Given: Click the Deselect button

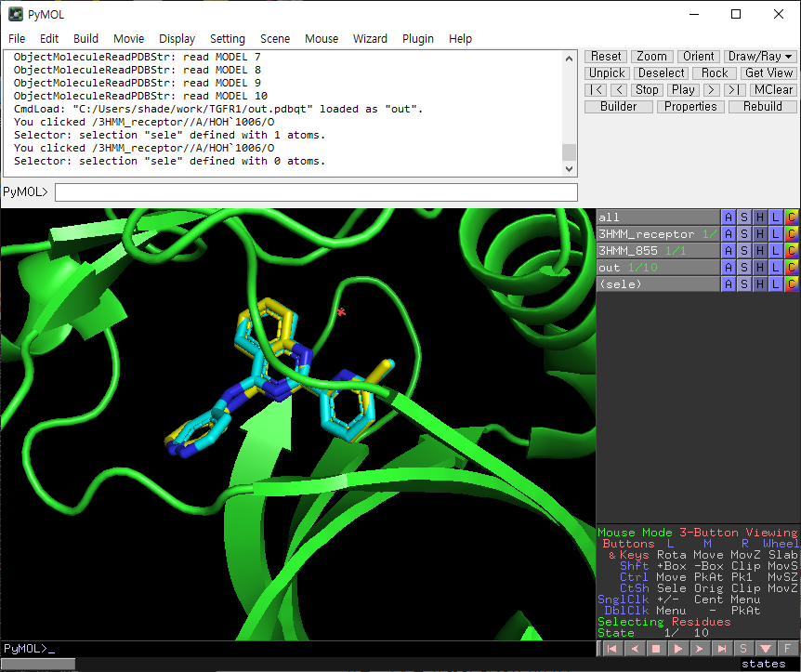Looking at the screenshot, I should [661, 73].
